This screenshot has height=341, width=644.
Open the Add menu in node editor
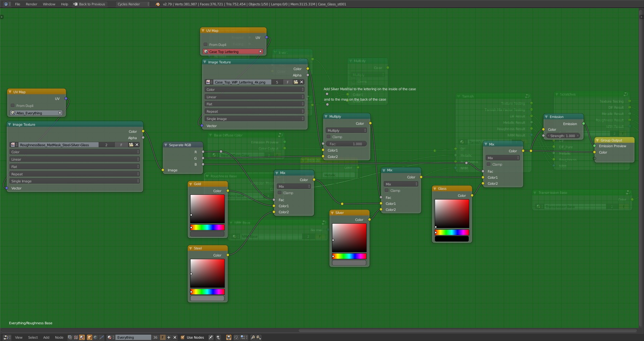[x=46, y=337]
